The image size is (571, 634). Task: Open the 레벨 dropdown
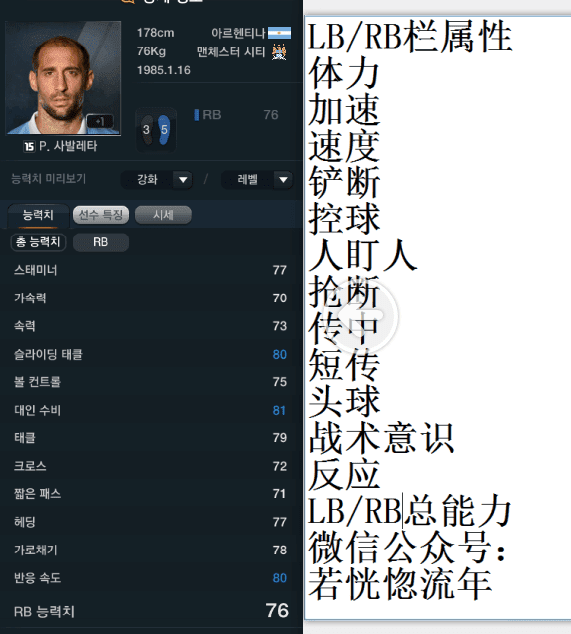pyautogui.click(x=257, y=179)
